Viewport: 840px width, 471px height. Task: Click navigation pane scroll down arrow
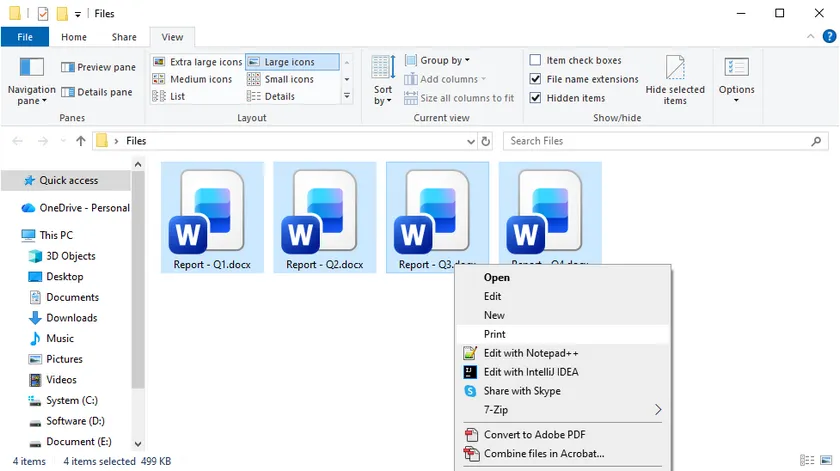pos(138,444)
